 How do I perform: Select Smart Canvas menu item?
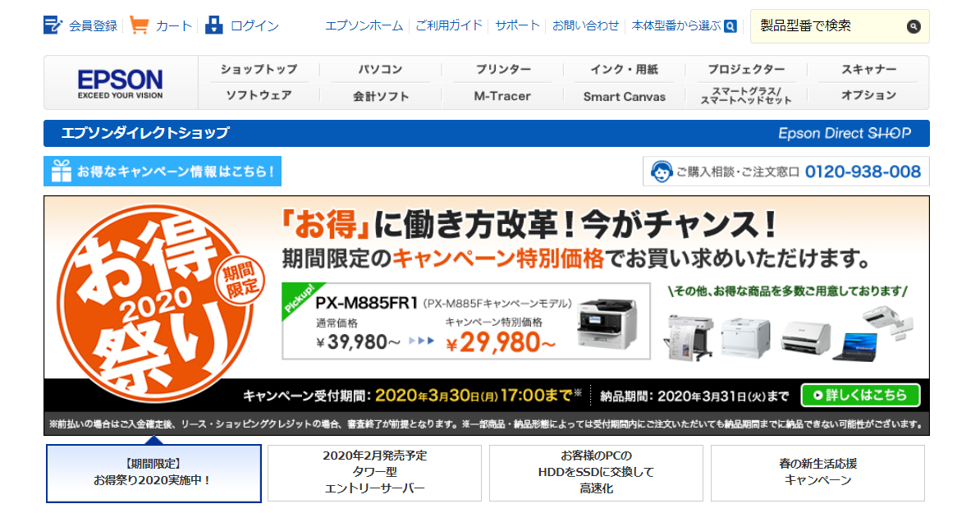[x=625, y=96]
